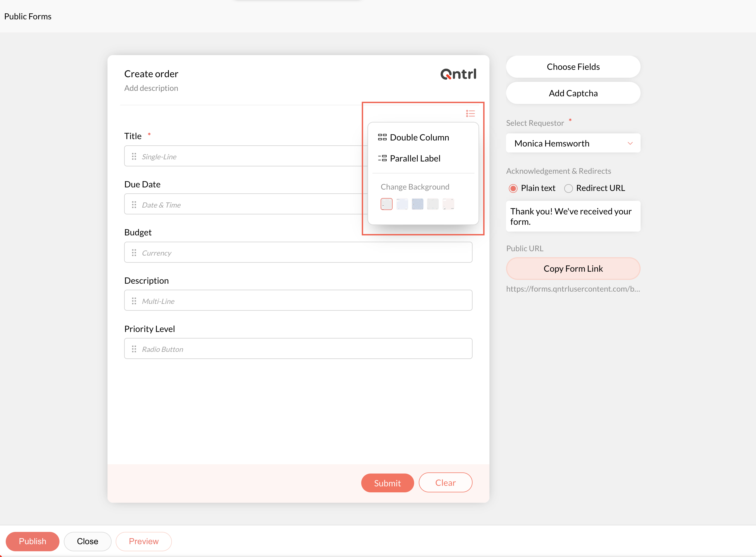Select the Redirect URL radio button
This screenshot has height=557, width=756.
568,188
